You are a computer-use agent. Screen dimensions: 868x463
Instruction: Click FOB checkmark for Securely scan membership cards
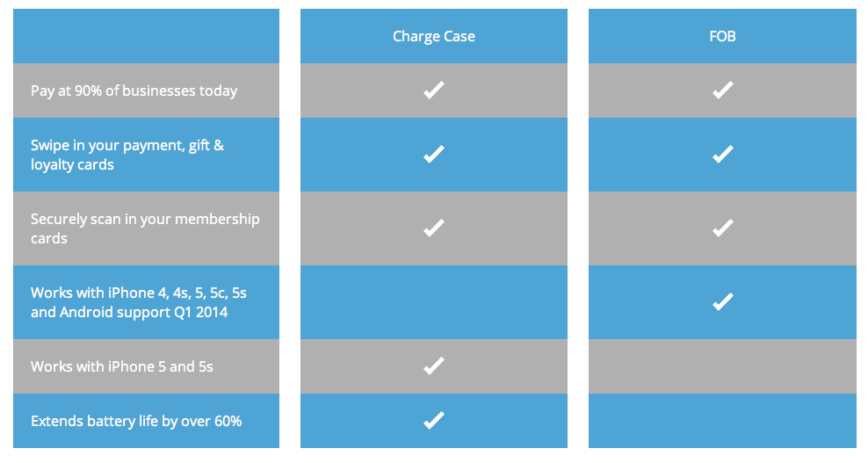(722, 228)
